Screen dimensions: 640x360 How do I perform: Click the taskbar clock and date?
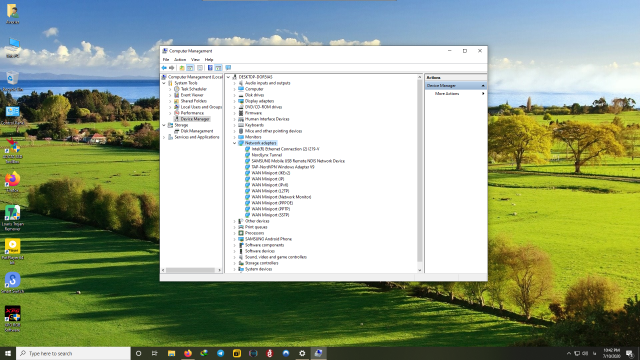[x=611, y=353]
